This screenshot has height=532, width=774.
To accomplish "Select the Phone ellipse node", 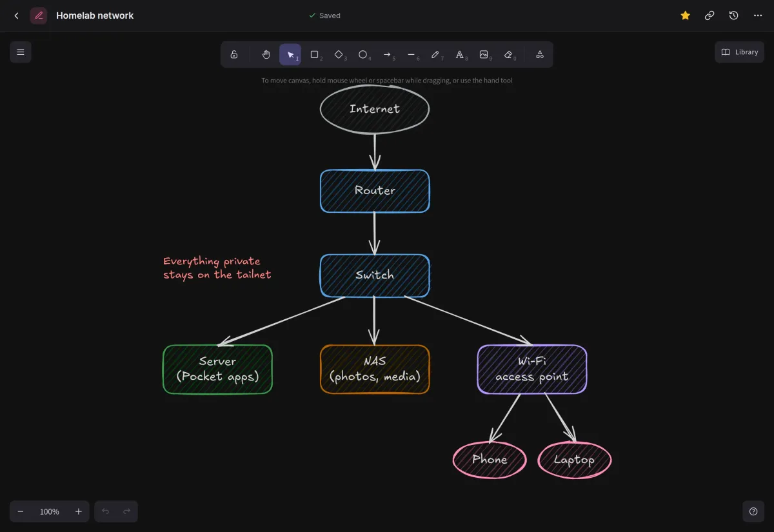I will 490,460.
